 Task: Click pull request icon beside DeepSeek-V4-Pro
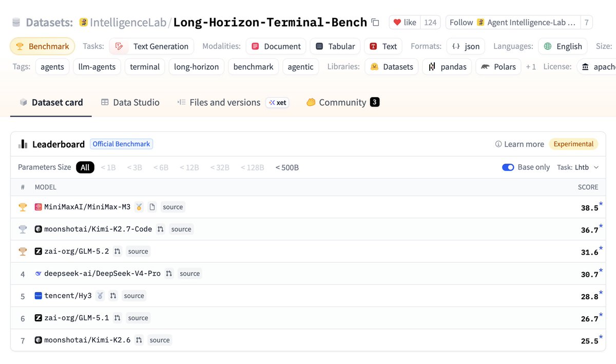click(169, 274)
